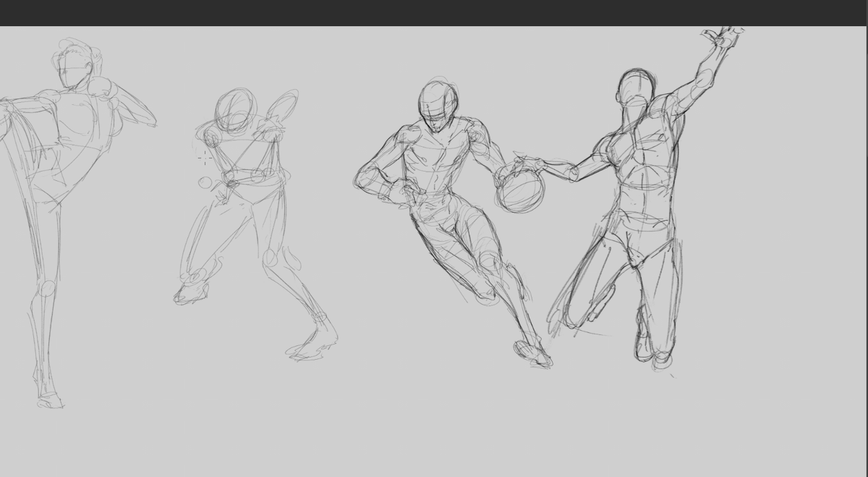Click the raised hand of the jumping figure
The height and width of the screenshot is (477, 868).
pyautogui.click(x=722, y=37)
